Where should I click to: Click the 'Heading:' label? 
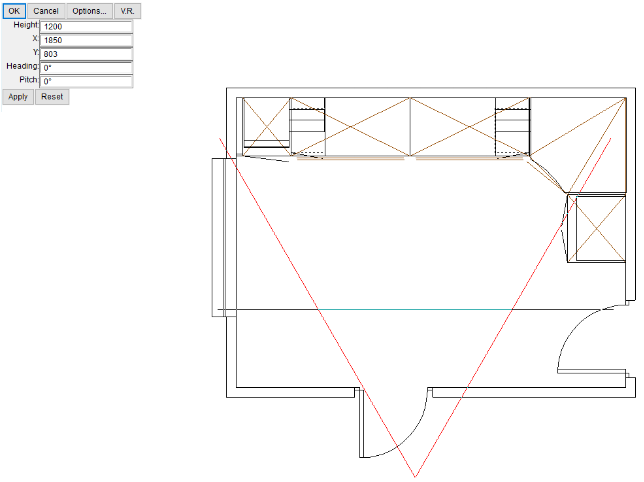pyautogui.click(x=23, y=66)
